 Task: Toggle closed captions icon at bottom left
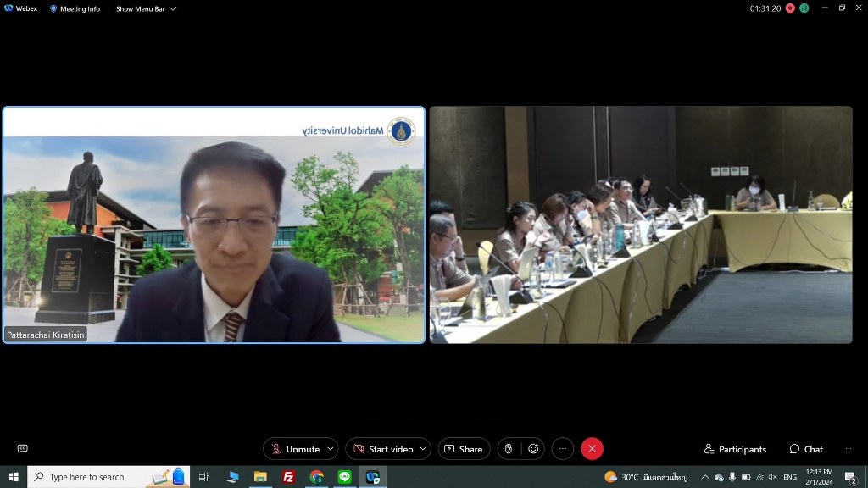pos(23,449)
